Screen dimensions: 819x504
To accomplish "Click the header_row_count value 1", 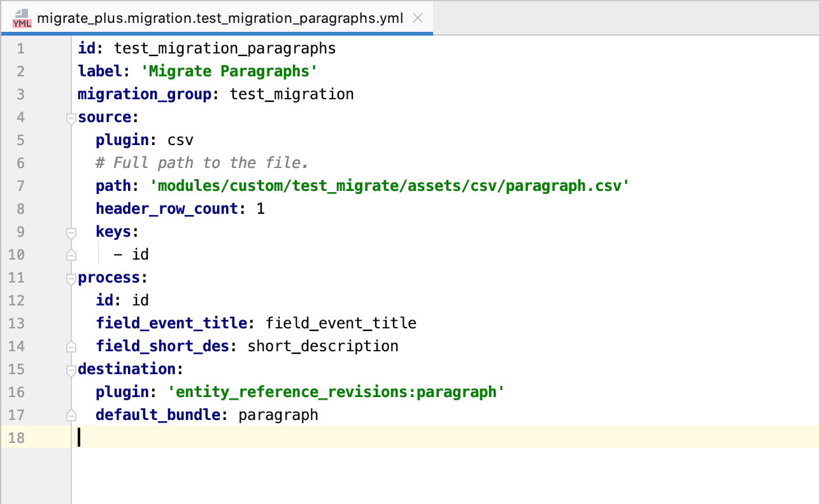I will click(x=262, y=208).
